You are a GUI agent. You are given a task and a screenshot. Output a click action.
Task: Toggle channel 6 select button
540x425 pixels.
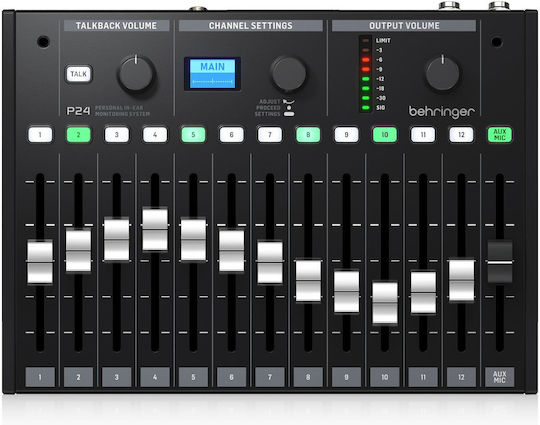[x=231, y=134]
